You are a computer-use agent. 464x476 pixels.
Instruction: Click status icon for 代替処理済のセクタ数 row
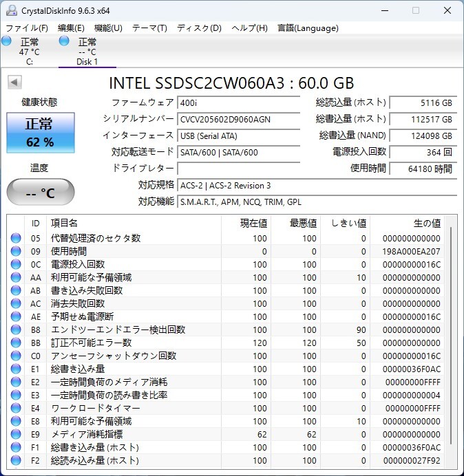pyautogui.click(x=16, y=238)
